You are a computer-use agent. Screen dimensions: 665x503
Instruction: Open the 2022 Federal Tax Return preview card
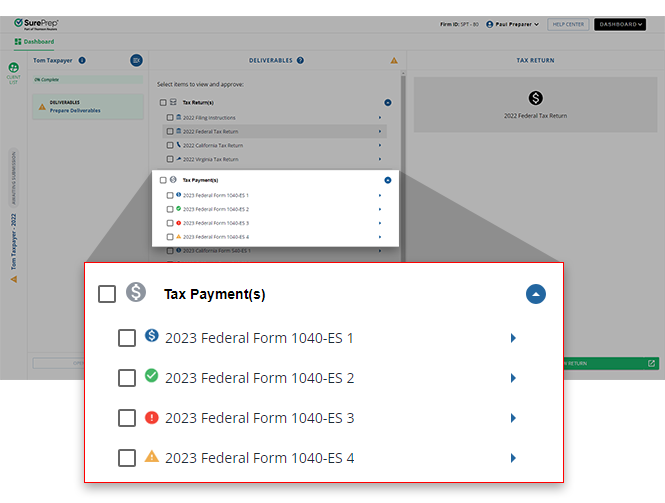[535, 104]
